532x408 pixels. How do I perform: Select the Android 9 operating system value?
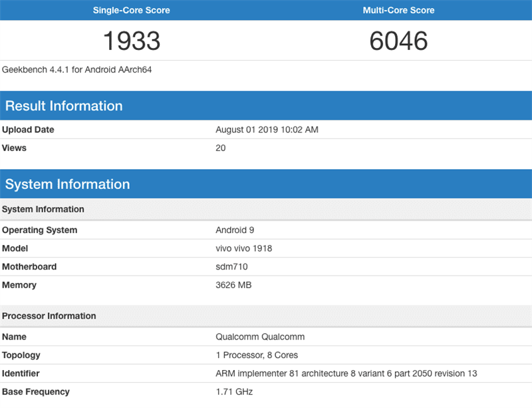click(235, 230)
